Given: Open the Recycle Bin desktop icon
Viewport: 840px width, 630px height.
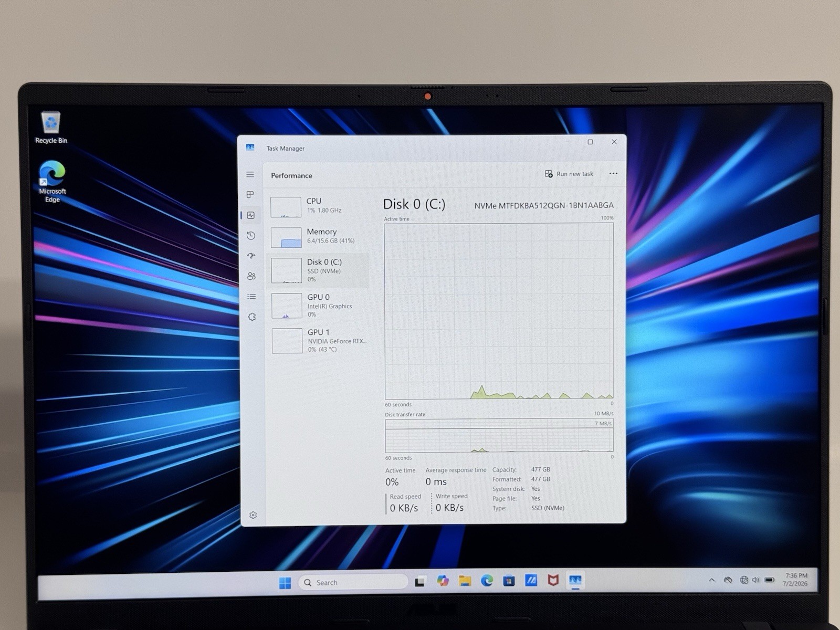Looking at the screenshot, I should (x=51, y=128).
